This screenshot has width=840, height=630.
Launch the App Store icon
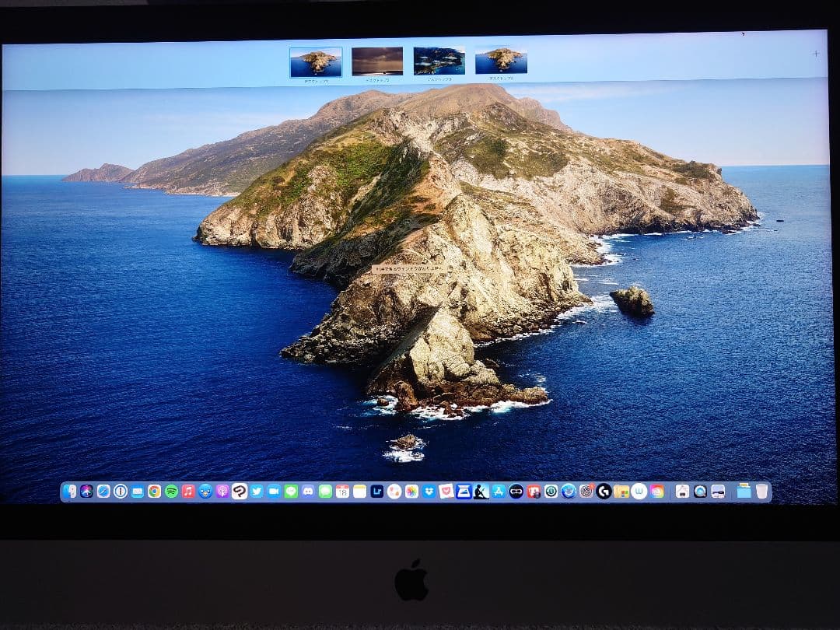click(x=499, y=492)
